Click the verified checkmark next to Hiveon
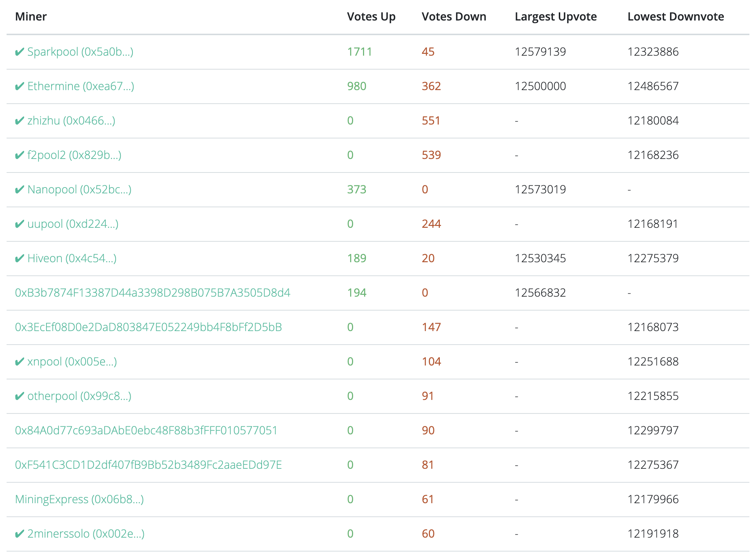This screenshot has height=553, width=756. pos(20,259)
